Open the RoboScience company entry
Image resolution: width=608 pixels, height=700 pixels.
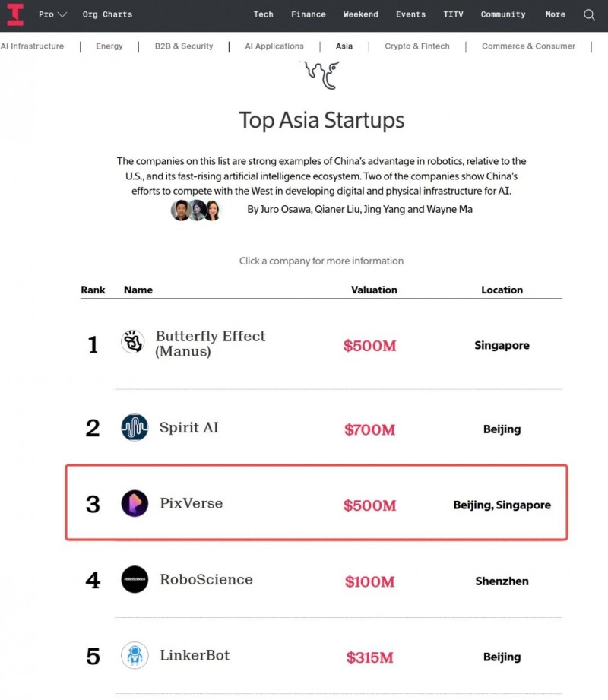click(206, 579)
